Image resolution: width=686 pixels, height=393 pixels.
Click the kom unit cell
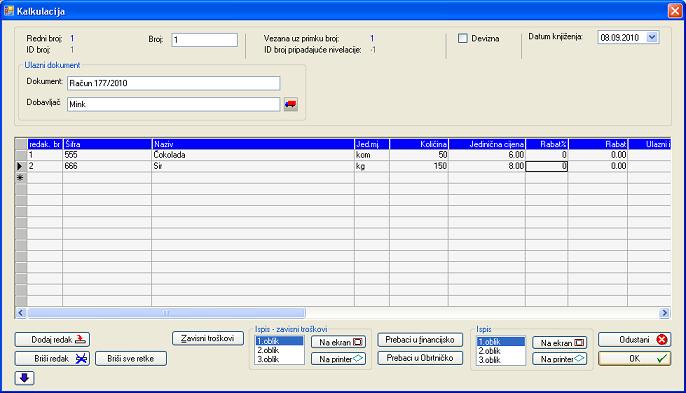coord(372,155)
